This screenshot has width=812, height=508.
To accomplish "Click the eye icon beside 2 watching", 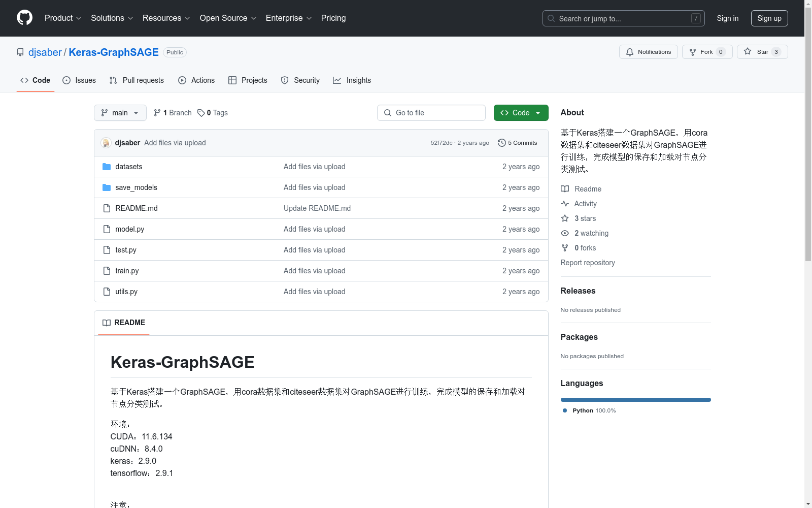I will (565, 233).
